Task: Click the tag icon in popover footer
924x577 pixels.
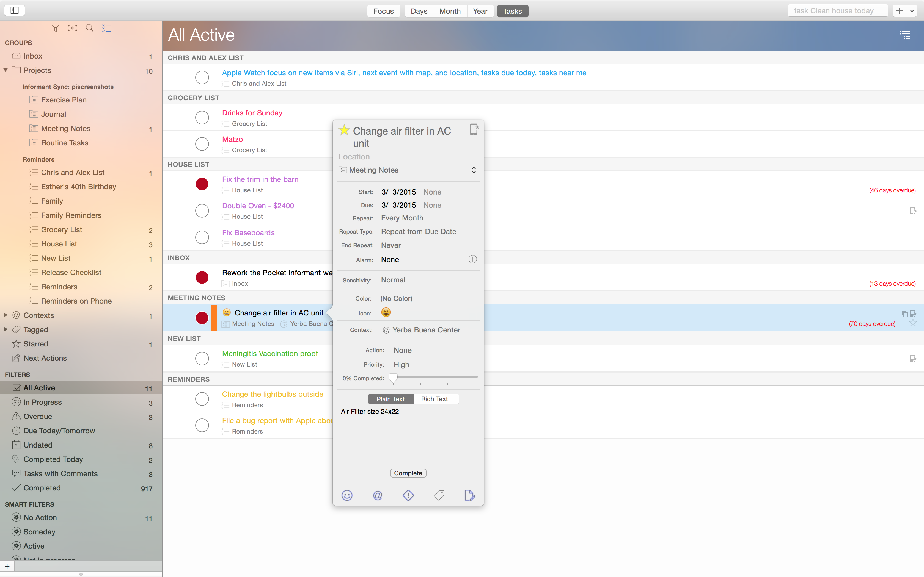Action: click(439, 495)
